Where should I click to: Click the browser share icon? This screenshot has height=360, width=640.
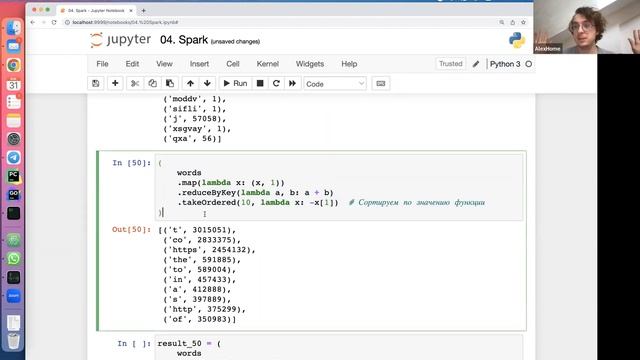(513, 22)
